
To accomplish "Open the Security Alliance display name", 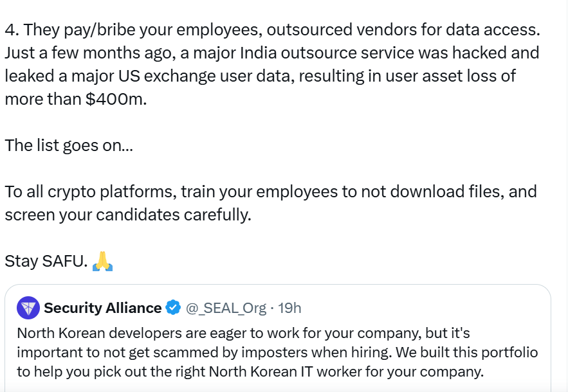I will (102, 308).
